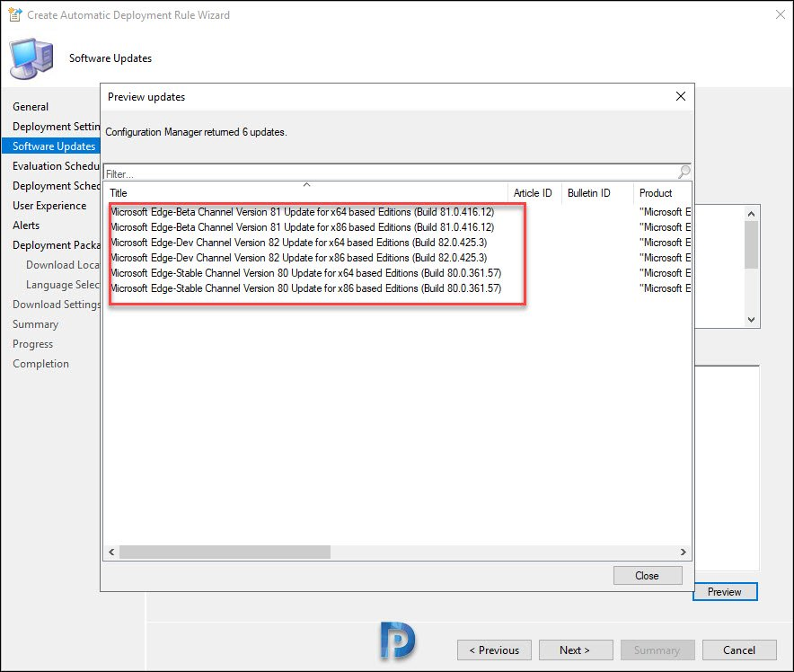
Task: Cancel the deployment rule wizard
Action: click(x=739, y=650)
